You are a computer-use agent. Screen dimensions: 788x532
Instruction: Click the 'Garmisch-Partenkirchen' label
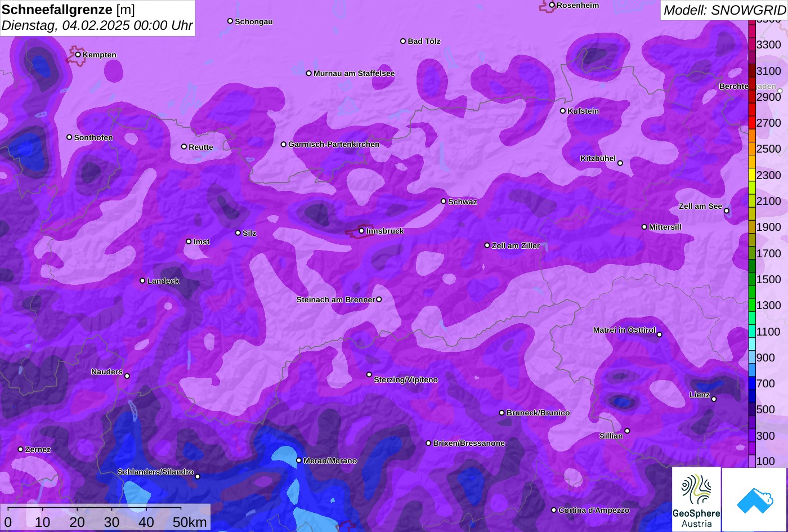[x=334, y=144]
